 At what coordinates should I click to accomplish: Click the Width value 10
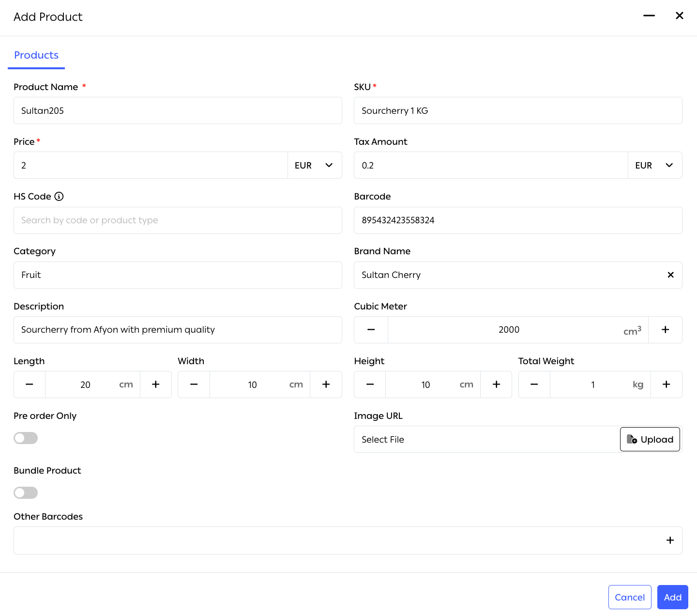click(x=252, y=385)
